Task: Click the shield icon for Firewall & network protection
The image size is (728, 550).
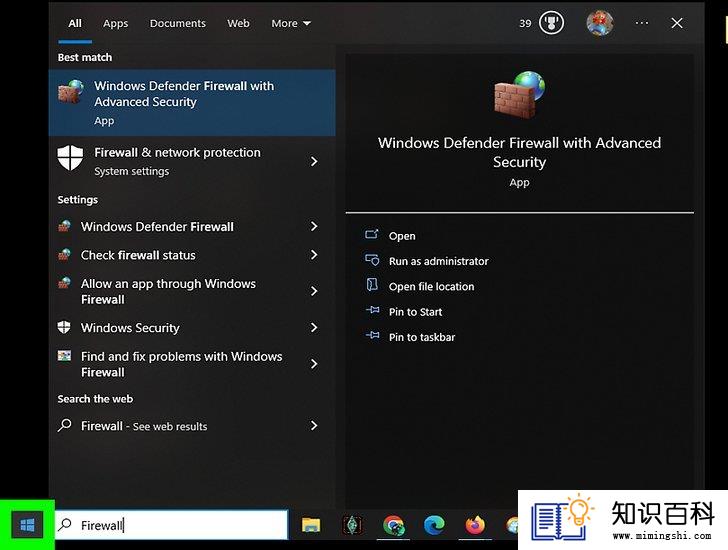Action: [70, 158]
